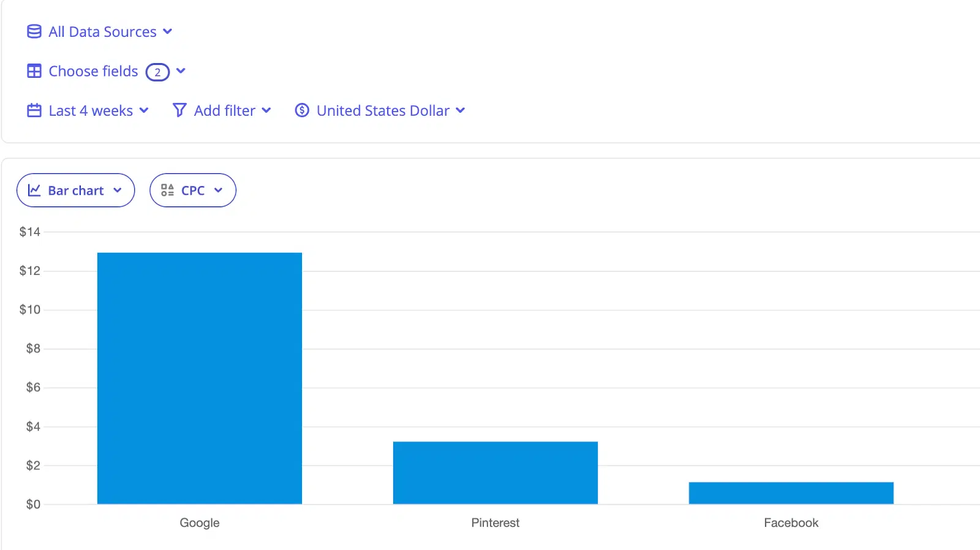The height and width of the screenshot is (550, 980).
Task: Select the Google bar in the chart
Action: click(x=200, y=379)
